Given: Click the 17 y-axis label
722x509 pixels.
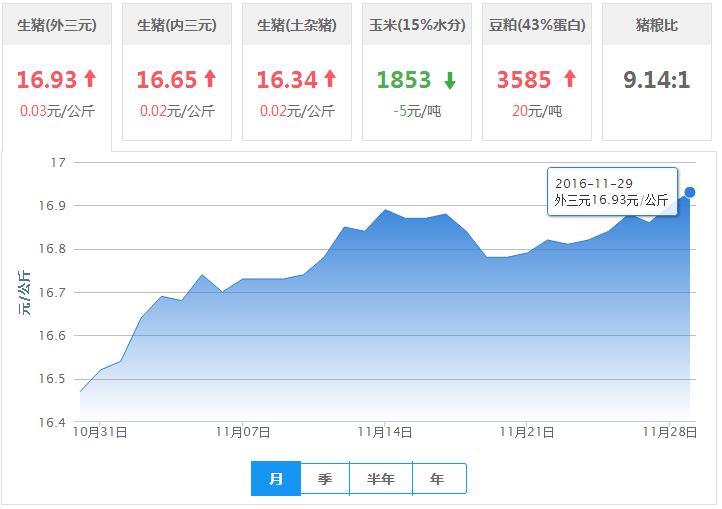Looking at the screenshot, I should [x=58, y=163].
